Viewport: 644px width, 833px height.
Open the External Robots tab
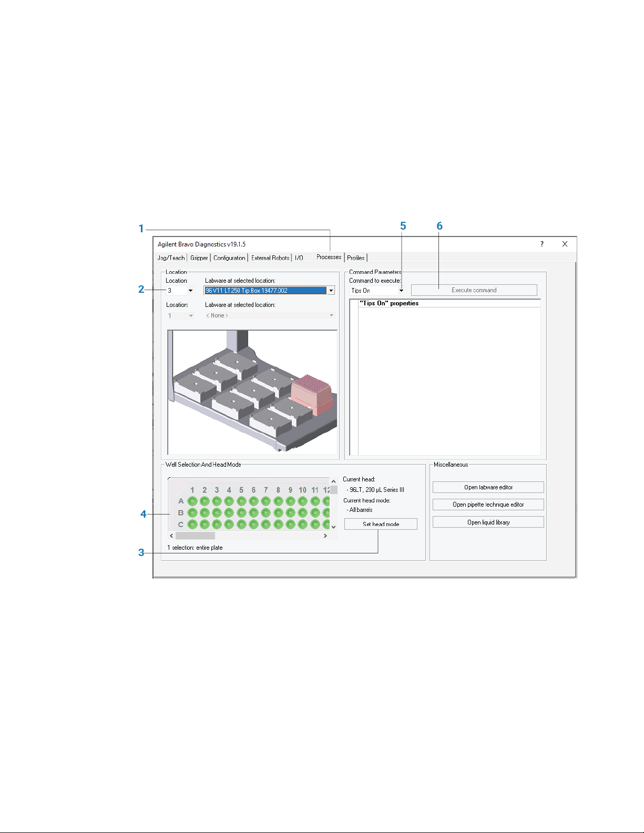tap(270, 258)
